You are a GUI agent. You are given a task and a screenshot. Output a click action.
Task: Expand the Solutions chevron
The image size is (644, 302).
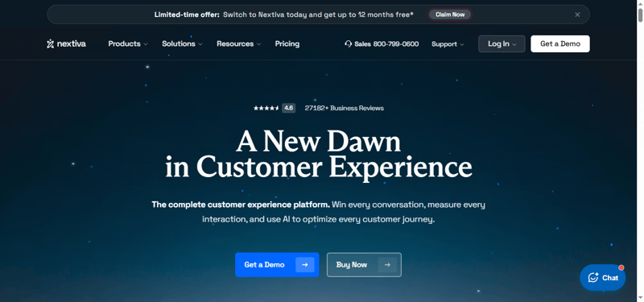200,44
